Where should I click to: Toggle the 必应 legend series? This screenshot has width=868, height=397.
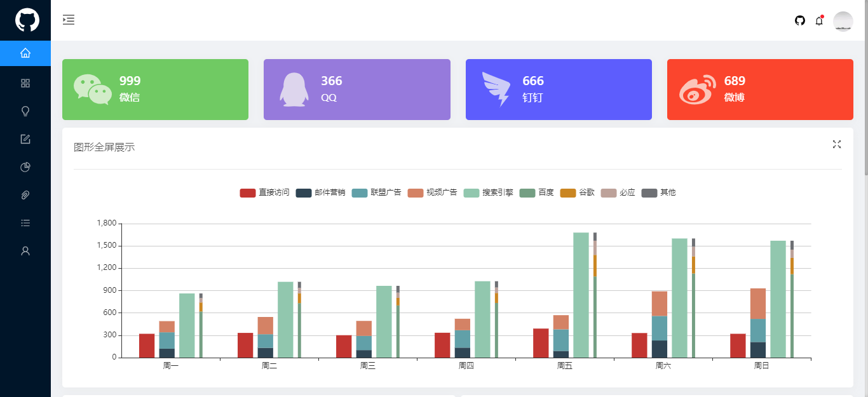[618, 192]
